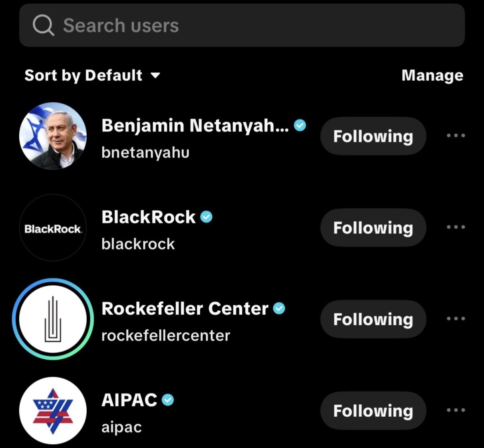Toggle Following for BlackRock
Image resolution: width=484 pixels, height=448 pixels.
click(x=373, y=227)
